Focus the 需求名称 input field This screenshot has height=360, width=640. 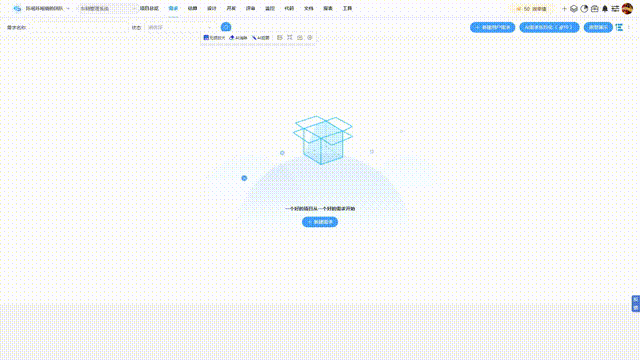point(78,27)
